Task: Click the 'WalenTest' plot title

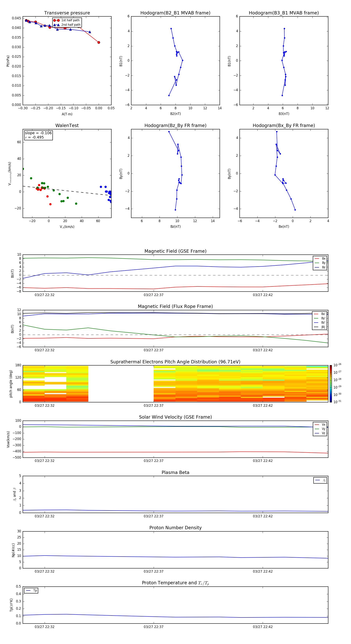Action: 67,125
